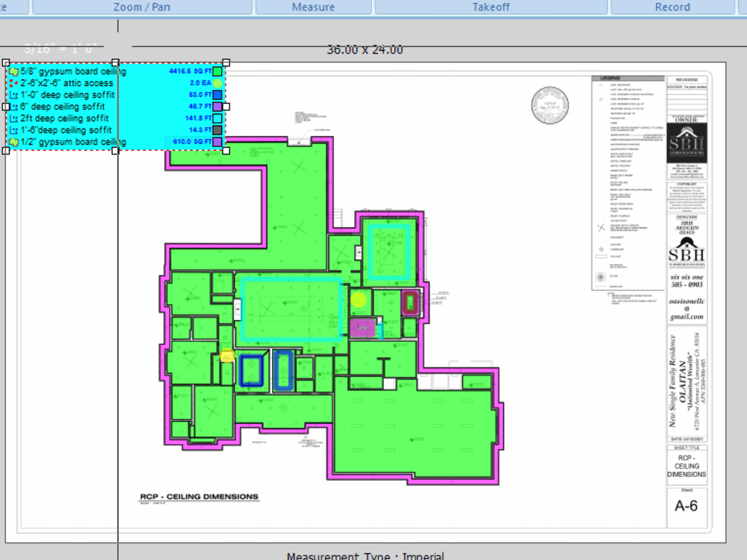Select blue swatch for 1'-0" deep soffit

pyautogui.click(x=217, y=95)
